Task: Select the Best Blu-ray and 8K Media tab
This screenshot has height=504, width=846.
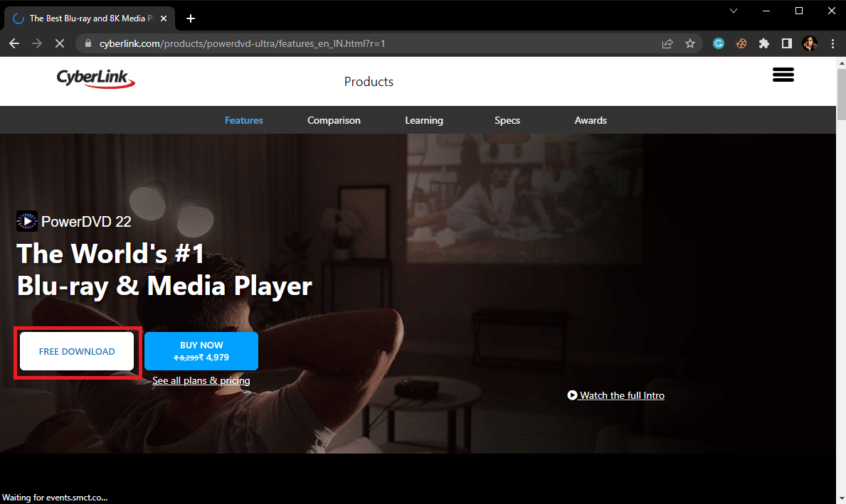Action: 90,18
